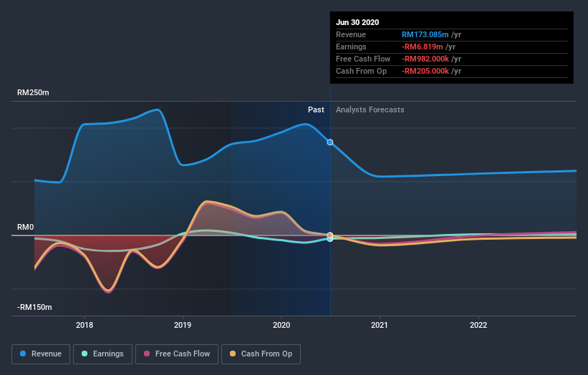Click the blue Revenue legend color dot

point(23,354)
